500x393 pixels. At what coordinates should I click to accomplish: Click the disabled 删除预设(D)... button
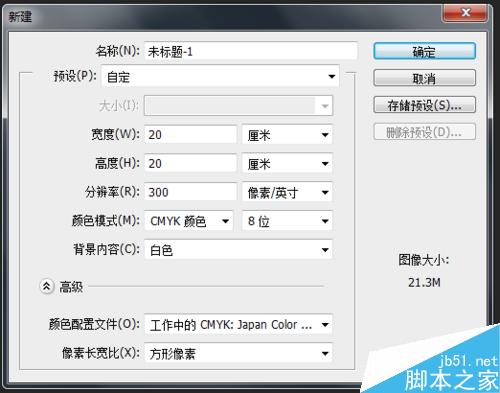tap(424, 132)
